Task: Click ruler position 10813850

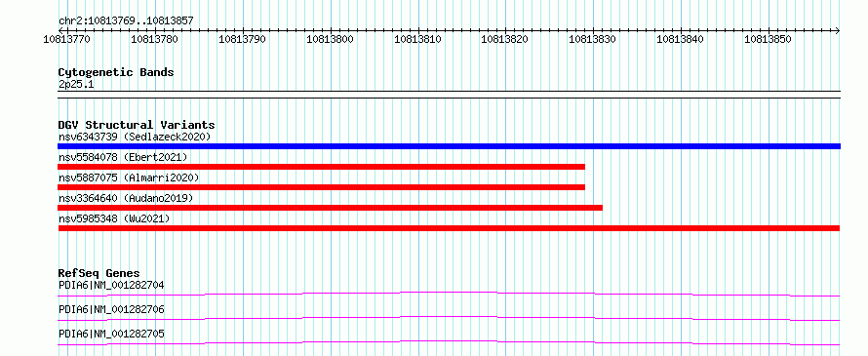Action: (768, 39)
